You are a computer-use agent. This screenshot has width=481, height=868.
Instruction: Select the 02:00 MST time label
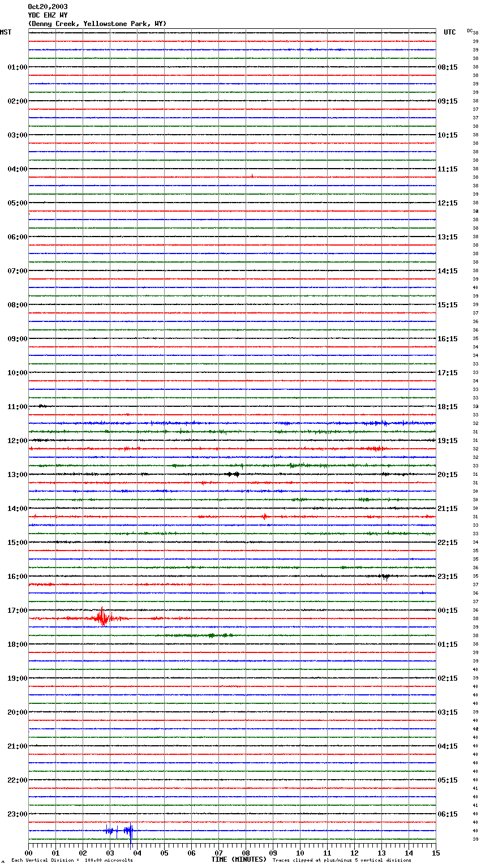pyautogui.click(x=18, y=101)
